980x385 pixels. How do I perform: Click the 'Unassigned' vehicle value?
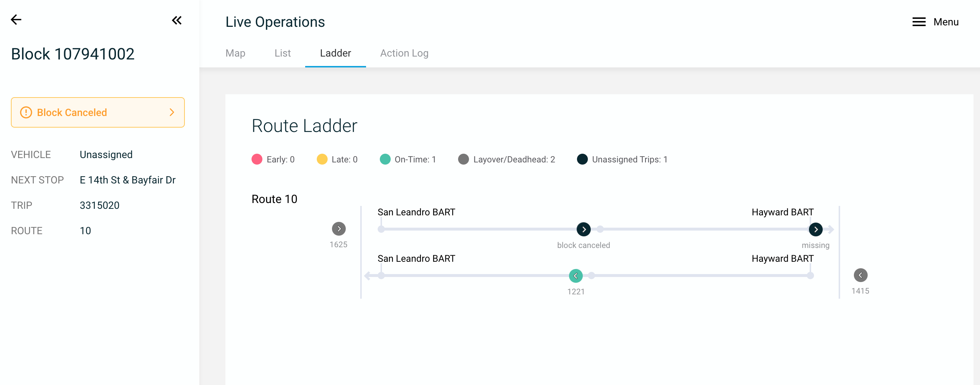tap(106, 155)
